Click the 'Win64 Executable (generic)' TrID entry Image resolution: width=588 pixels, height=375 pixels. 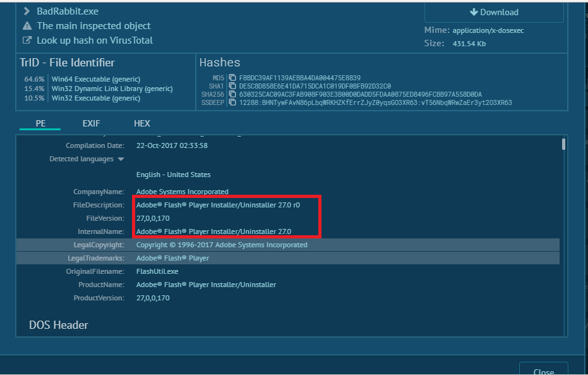96,79
